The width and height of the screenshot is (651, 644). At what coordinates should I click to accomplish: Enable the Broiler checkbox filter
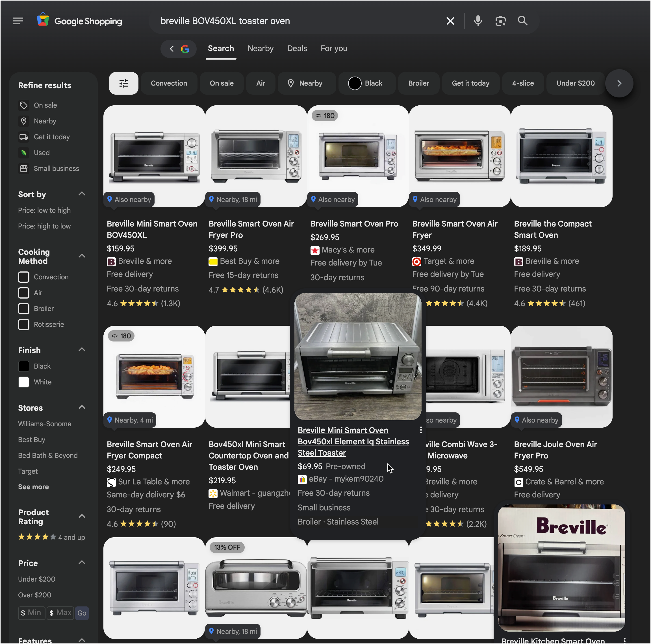point(23,308)
